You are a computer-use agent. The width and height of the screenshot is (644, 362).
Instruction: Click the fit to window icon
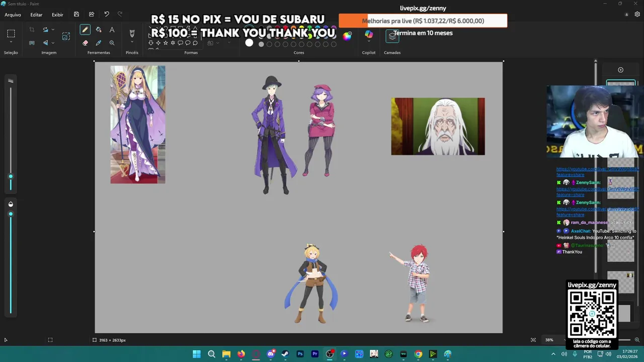pyautogui.click(x=533, y=340)
